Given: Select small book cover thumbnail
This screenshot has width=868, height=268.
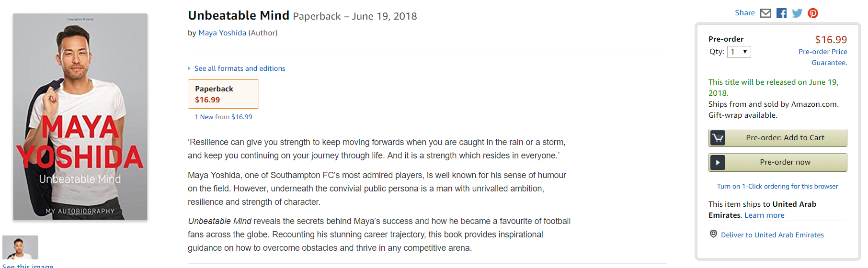Looking at the screenshot, I should 20,247.
